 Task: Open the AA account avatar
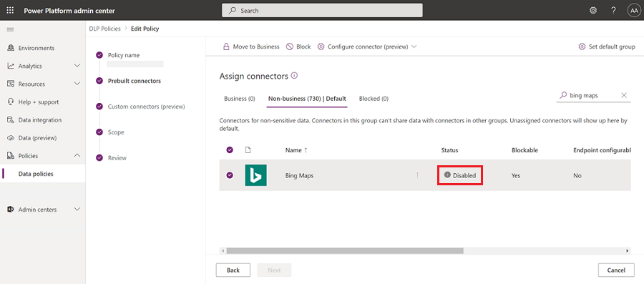point(633,11)
